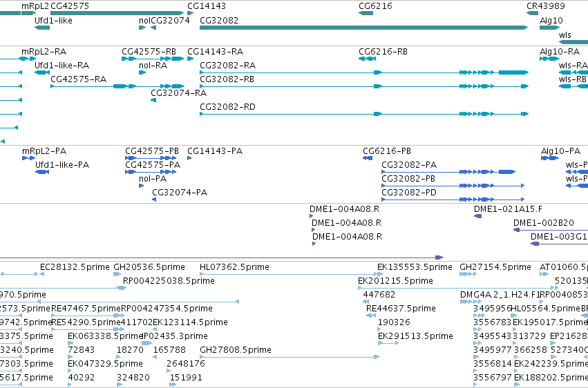The height and width of the screenshot is (388, 588).
Task: Click the RE47467.5prime EST label
Action: (x=86, y=309)
